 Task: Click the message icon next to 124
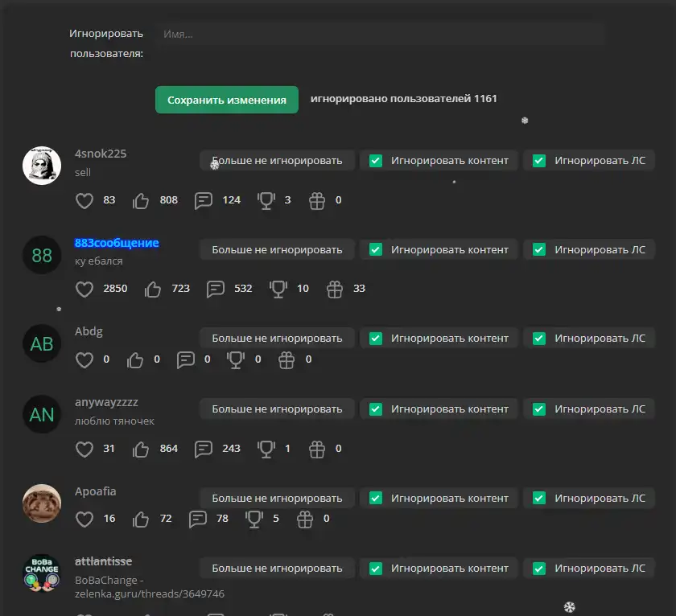click(x=203, y=201)
